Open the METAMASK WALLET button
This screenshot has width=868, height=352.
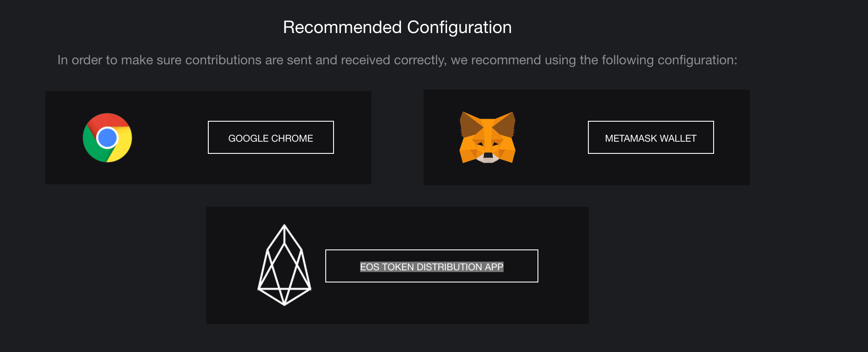[x=651, y=137]
